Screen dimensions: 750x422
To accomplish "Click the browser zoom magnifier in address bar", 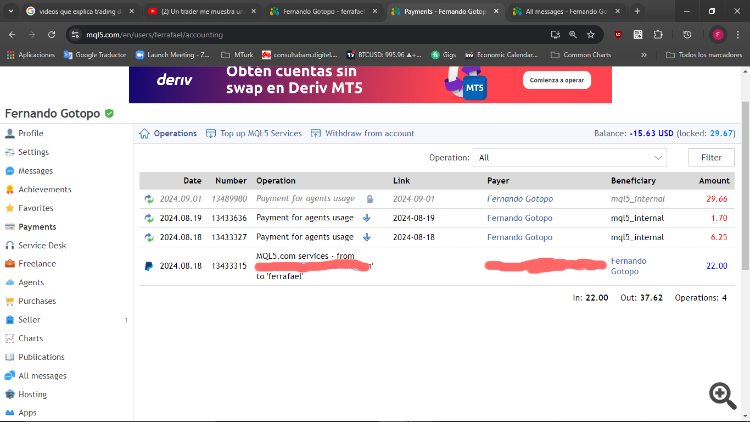I will click(573, 34).
